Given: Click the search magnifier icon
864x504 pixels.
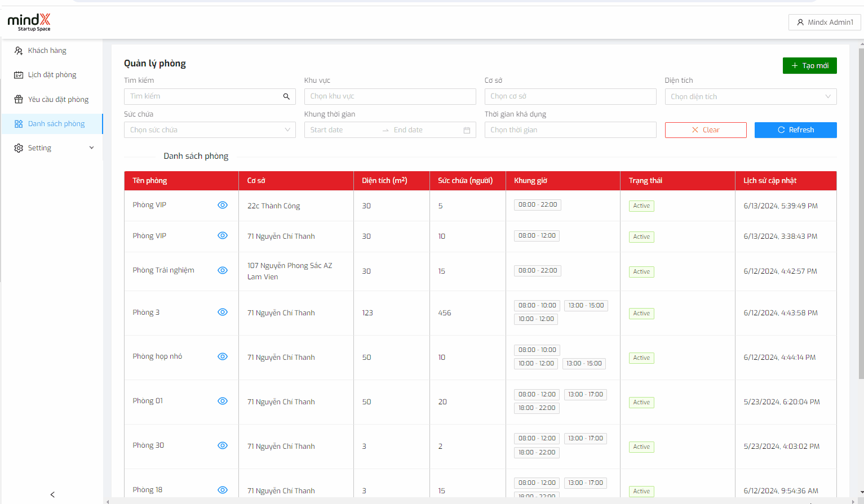Looking at the screenshot, I should click(x=286, y=97).
